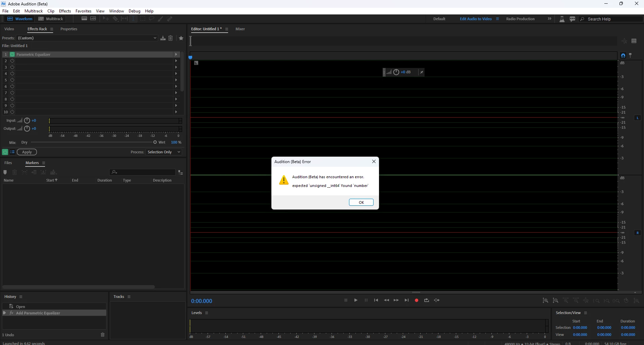
Task: Pin the HUD volume control
Action: tap(421, 72)
